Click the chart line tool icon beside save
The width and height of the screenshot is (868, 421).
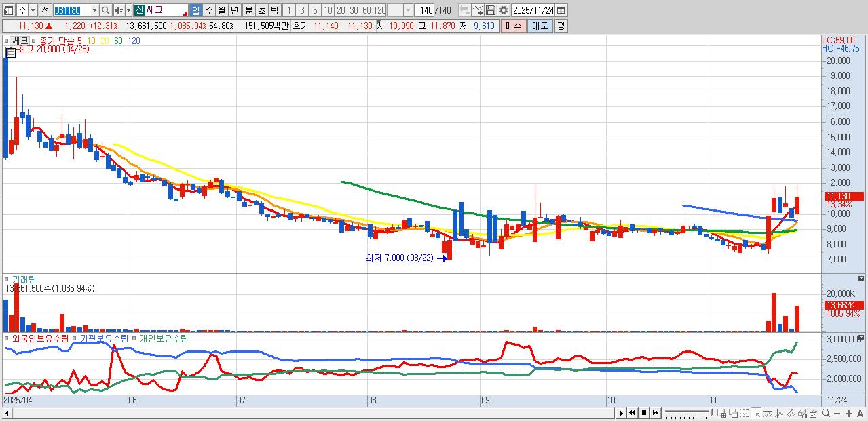tap(477, 10)
